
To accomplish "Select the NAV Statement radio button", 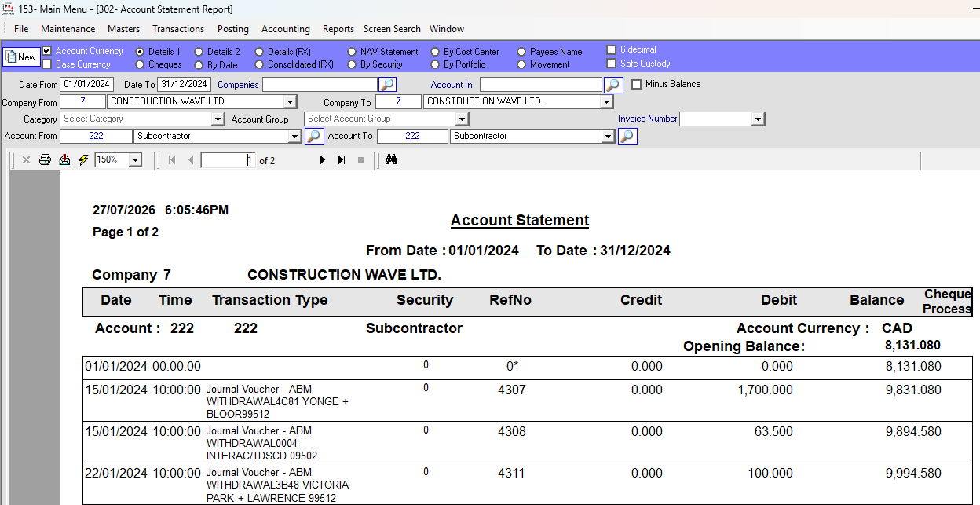I will tap(352, 52).
